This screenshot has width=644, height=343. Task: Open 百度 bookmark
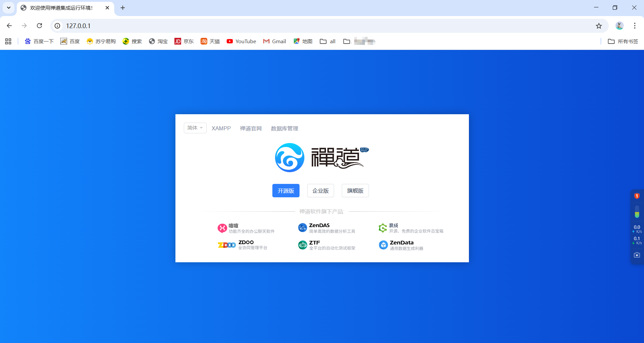pyautogui.click(x=70, y=41)
